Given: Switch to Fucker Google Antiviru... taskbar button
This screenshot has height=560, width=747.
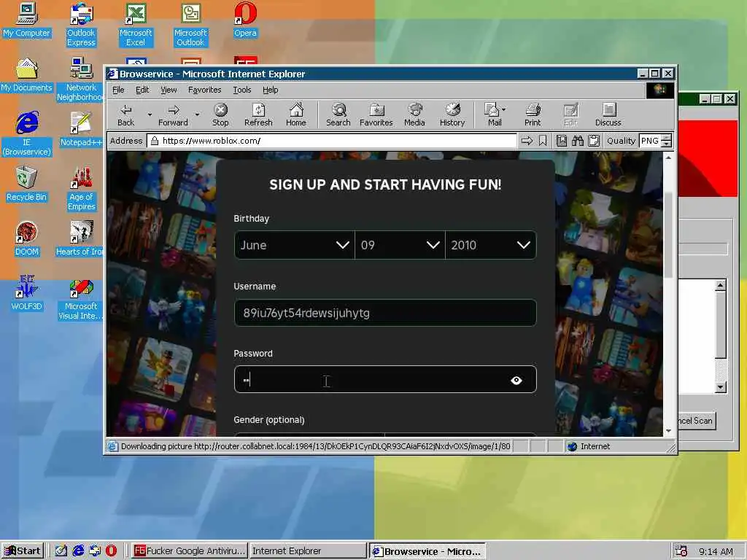Looking at the screenshot, I should [190, 551].
